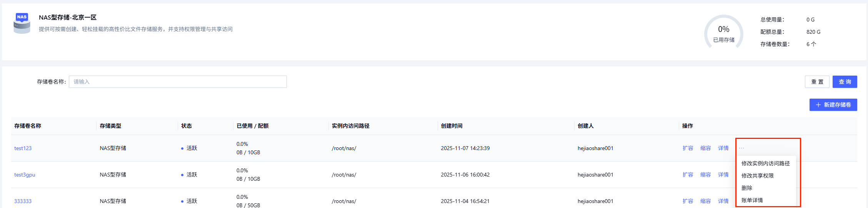868x208 pixels.
Task: Choose 修改共享权限 in the dropdown menu
Action: [x=757, y=176]
